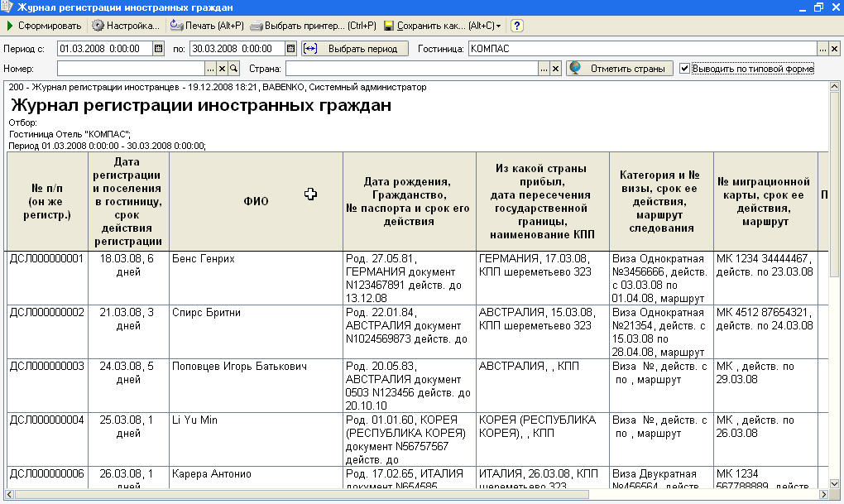Open Настройка... report settings
The image size is (844, 504).
point(126,26)
